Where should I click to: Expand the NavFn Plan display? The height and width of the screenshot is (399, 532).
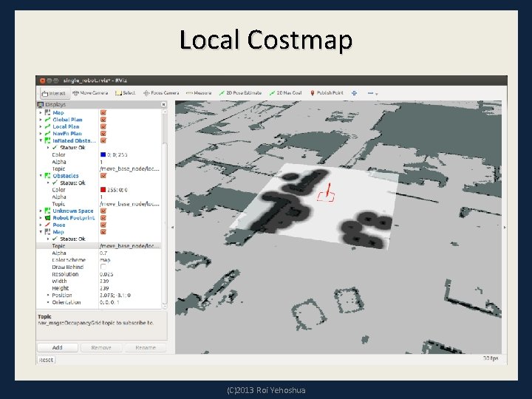41,134
